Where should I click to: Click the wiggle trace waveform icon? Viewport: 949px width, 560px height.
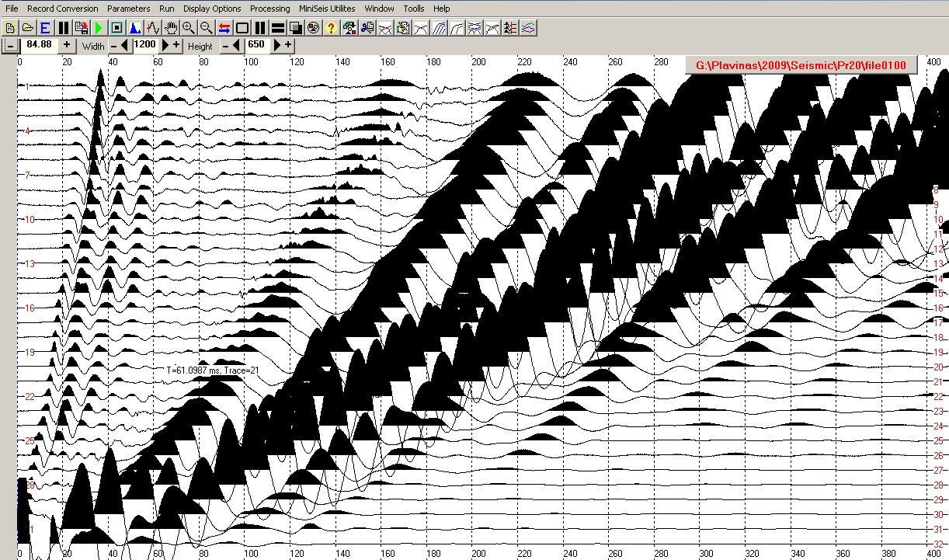tap(152, 28)
